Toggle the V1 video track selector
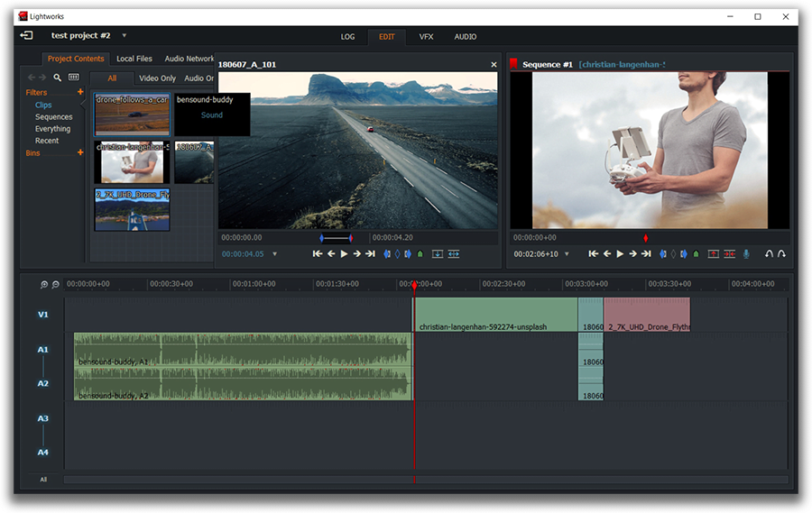Image resolution: width=812 pixels, height=513 pixels. tap(42, 315)
